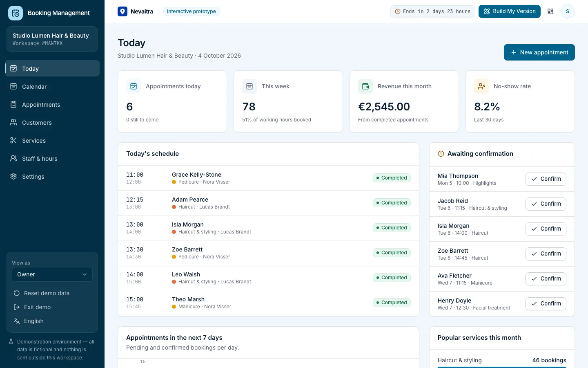Viewport: 588px width, 368px height.
Task: Click the plus icon on New appointment
Action: point(514,52)
